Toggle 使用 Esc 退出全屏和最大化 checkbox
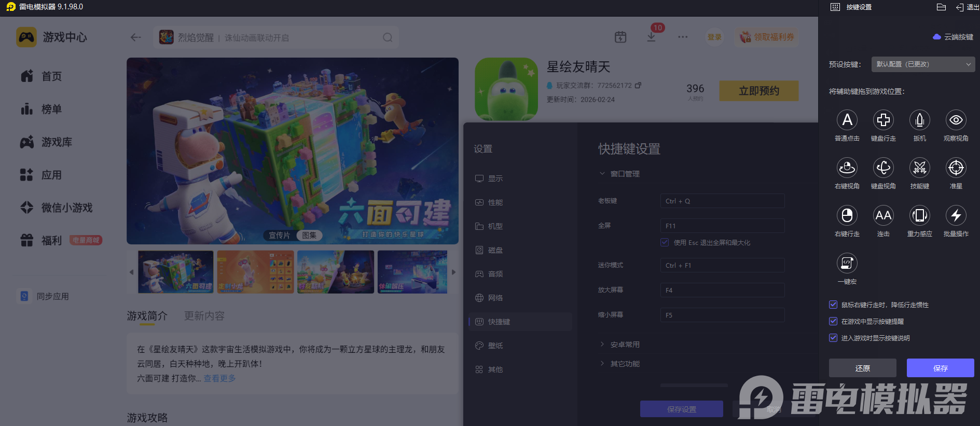Screen dimensions: 980x426 pos(665,242)
